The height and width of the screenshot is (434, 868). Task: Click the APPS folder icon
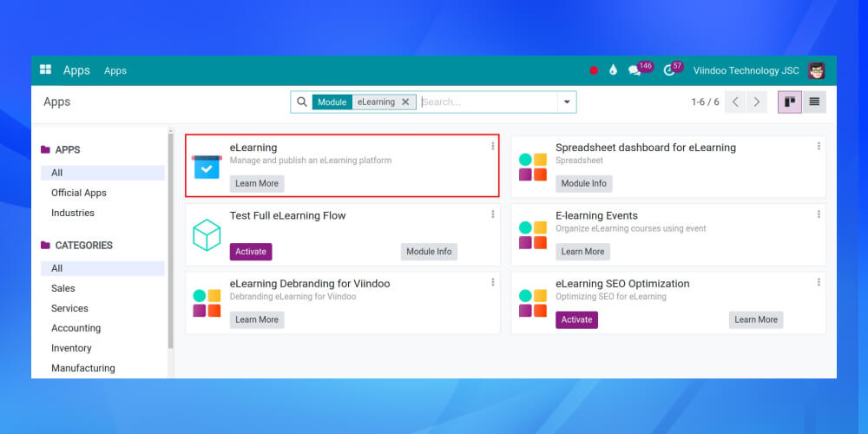point(45,149)
